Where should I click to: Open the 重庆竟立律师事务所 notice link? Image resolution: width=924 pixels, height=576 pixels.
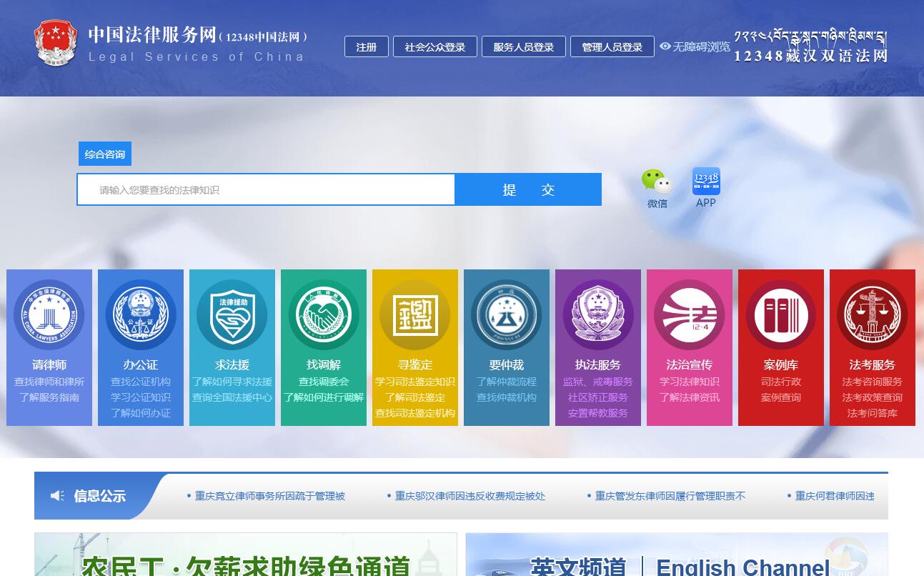269,496
